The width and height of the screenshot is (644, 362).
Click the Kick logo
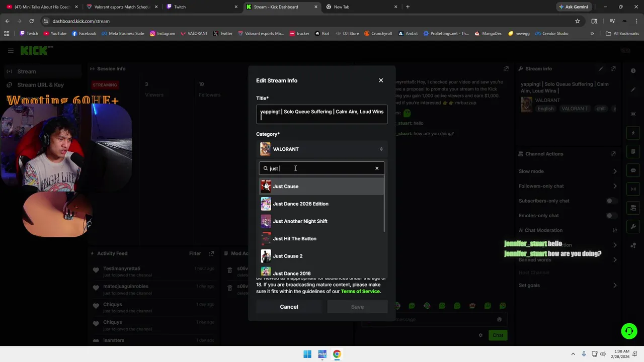[x=36, y=50]
